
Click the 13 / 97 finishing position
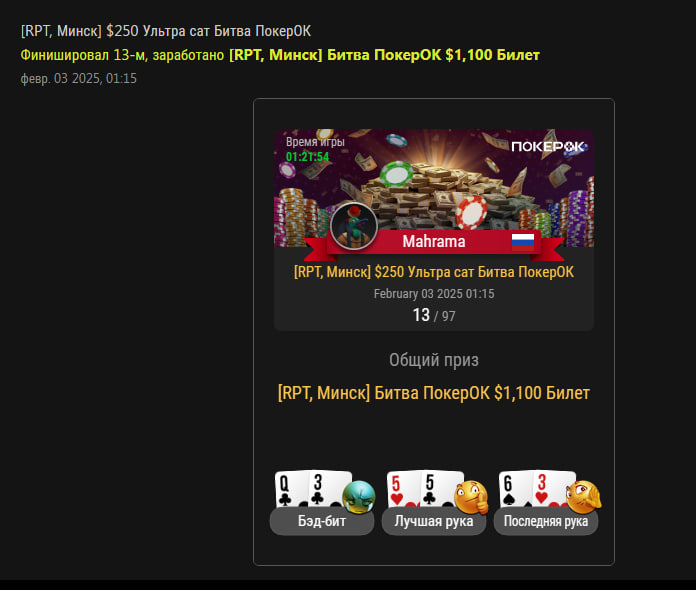pyautogui.click(x=434, y=315)
